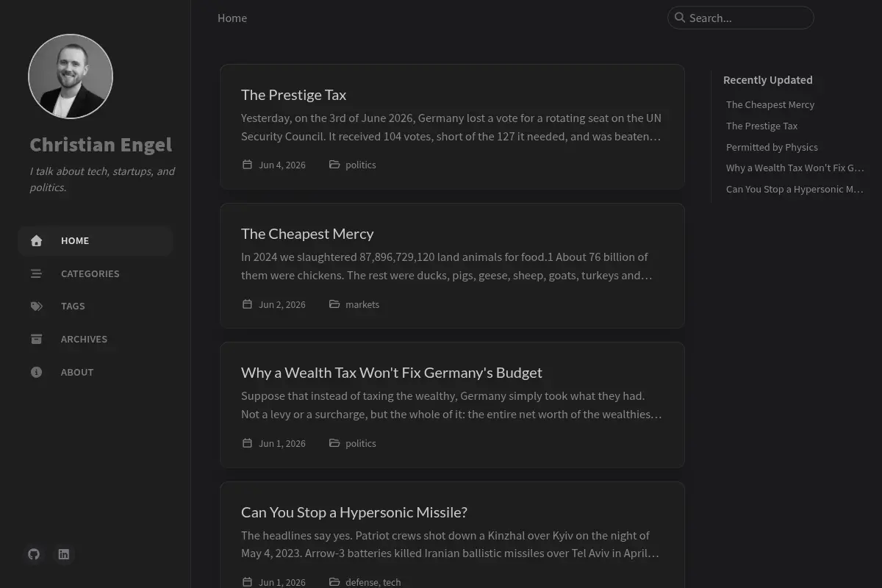This screenshot has height=588, width=882.
Task: Click the Home house icon in sidebar
Action: point(36,240)
